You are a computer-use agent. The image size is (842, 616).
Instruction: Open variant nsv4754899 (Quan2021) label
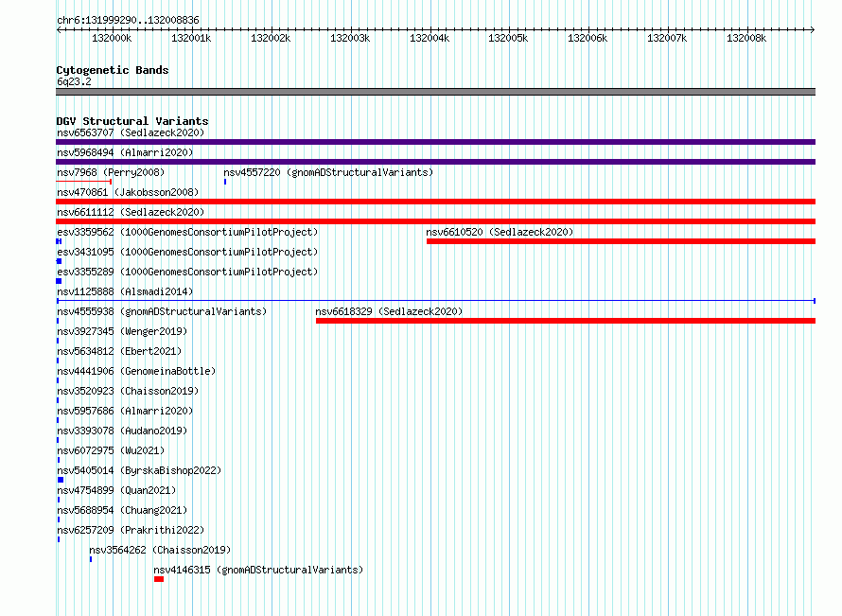[116, 490]
